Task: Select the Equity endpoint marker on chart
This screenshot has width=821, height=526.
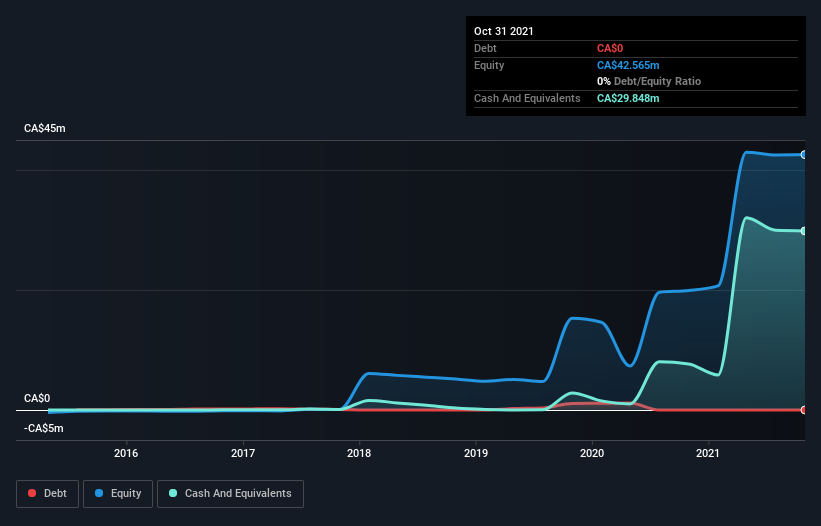Action: [x=804, y=155]
